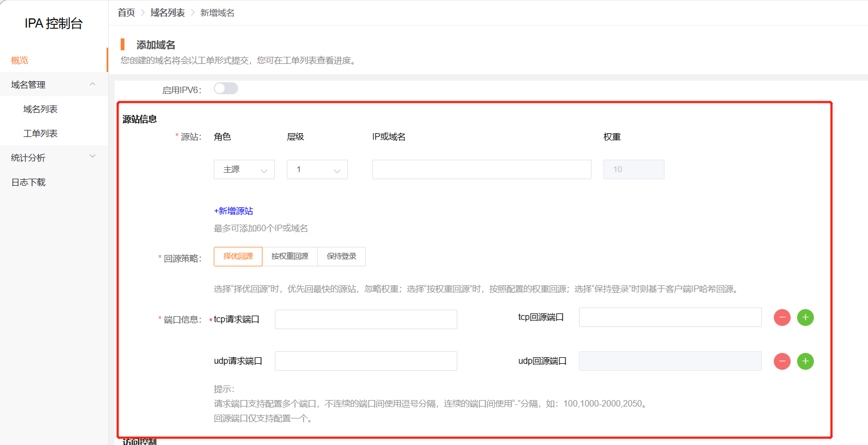Toggle the 启用IPV6 switch

pyautogui.click(x=226, y=88)
